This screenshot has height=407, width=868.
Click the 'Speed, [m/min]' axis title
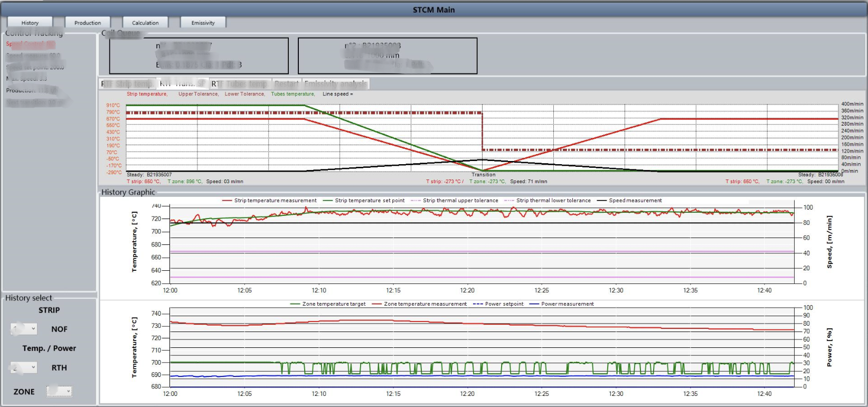(x=829, y=242)
